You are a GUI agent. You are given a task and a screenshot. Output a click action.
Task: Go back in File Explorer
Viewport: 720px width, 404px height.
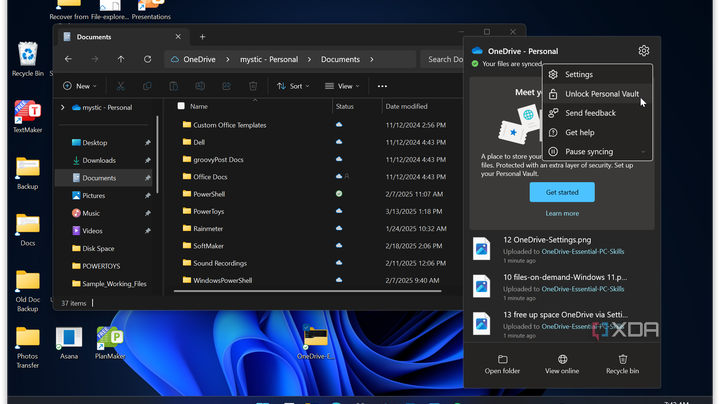tap(68, 59)
